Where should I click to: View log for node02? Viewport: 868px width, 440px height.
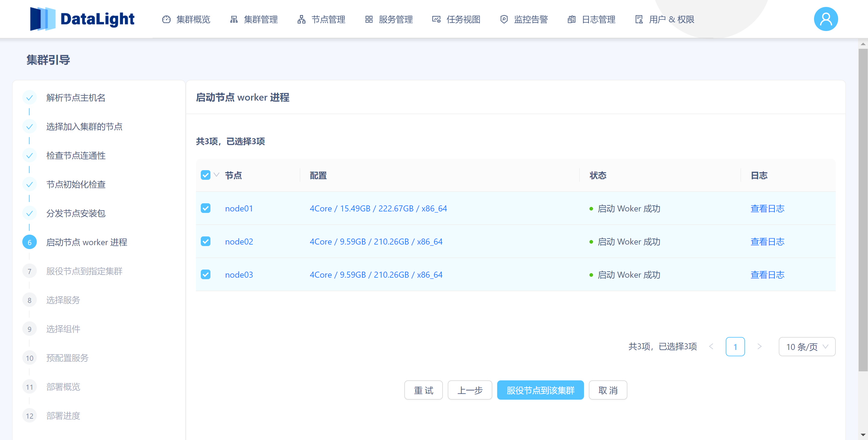767,241
